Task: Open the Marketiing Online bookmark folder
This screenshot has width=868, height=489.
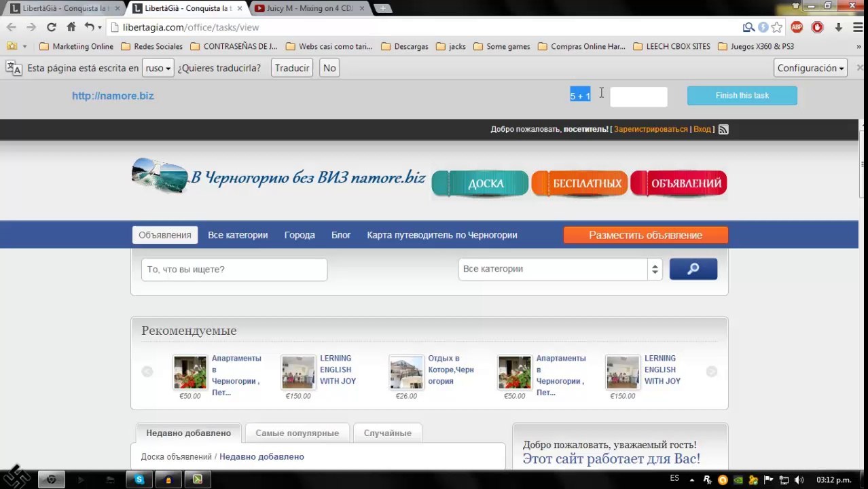Action: [x=77, y=46]
